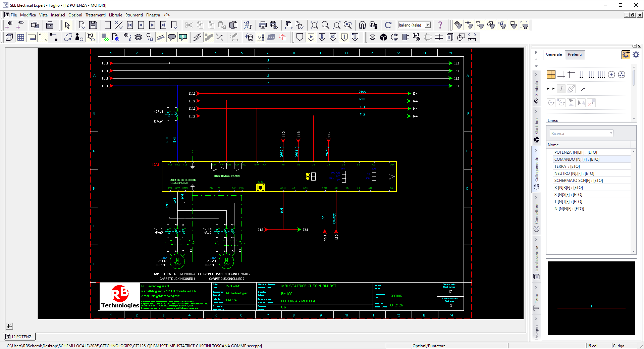Open the print dialog with printer icon
Viewport: 644px width, 349px height.
(x=263, y=25)
